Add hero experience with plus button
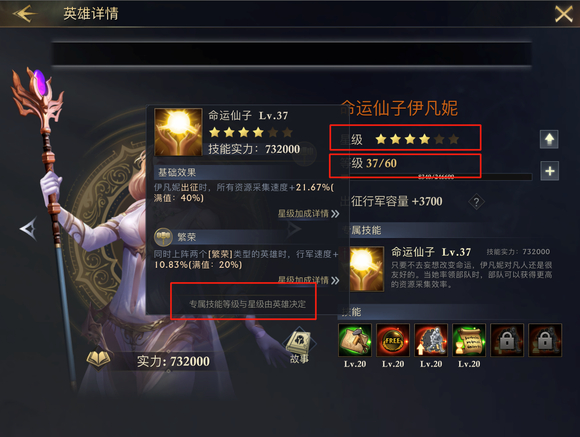The height and width of the screenshot is (437, 580). (x=549, y=171)
